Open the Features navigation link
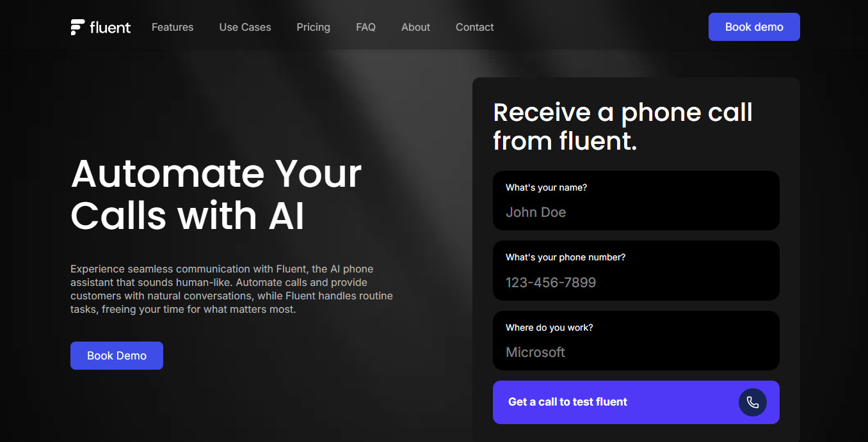The image size is (868, 442). 172,27
